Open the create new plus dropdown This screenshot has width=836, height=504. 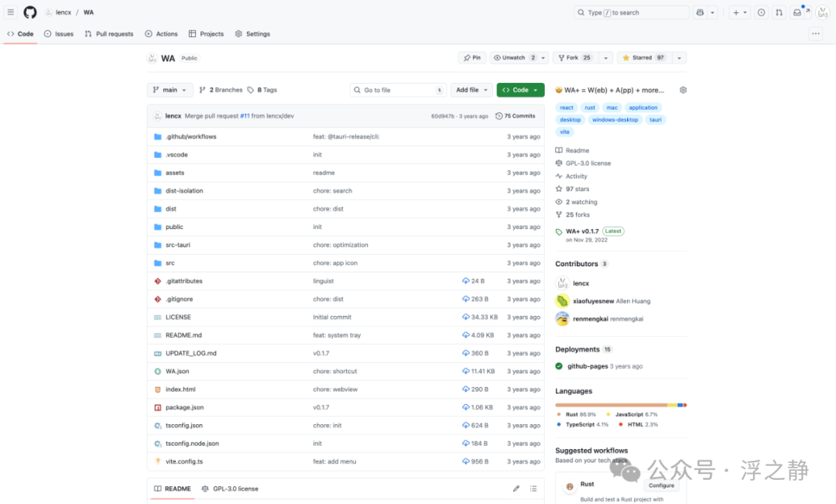tap(739, 12)
